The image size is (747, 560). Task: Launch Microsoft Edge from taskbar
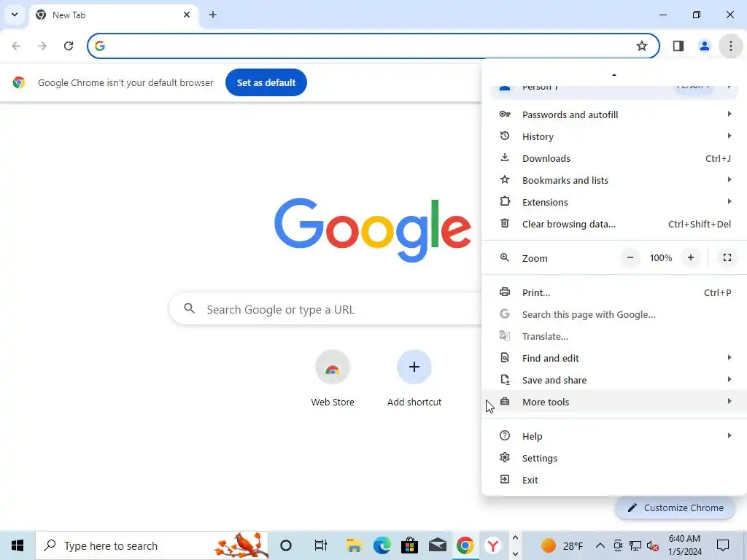pyautogui.click(x=382, y=545)
